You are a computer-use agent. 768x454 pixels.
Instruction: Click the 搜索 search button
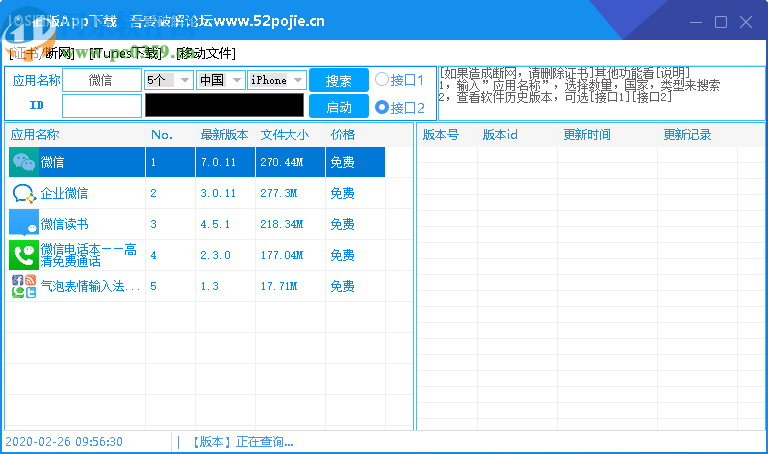(x=338, y=80)
